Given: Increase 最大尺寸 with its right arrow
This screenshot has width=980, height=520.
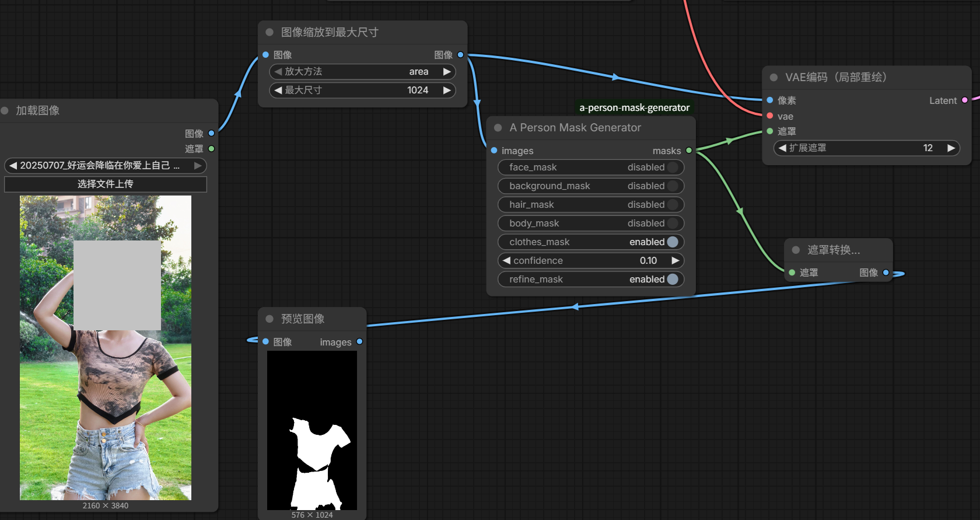Looking at the screenshot, I should 447,90.
